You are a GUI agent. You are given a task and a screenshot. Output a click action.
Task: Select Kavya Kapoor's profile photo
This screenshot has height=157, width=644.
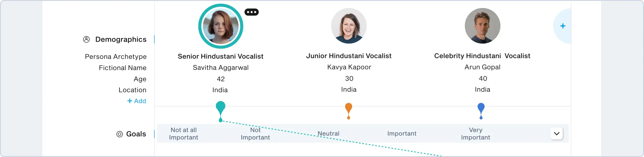tap(349, 26)
